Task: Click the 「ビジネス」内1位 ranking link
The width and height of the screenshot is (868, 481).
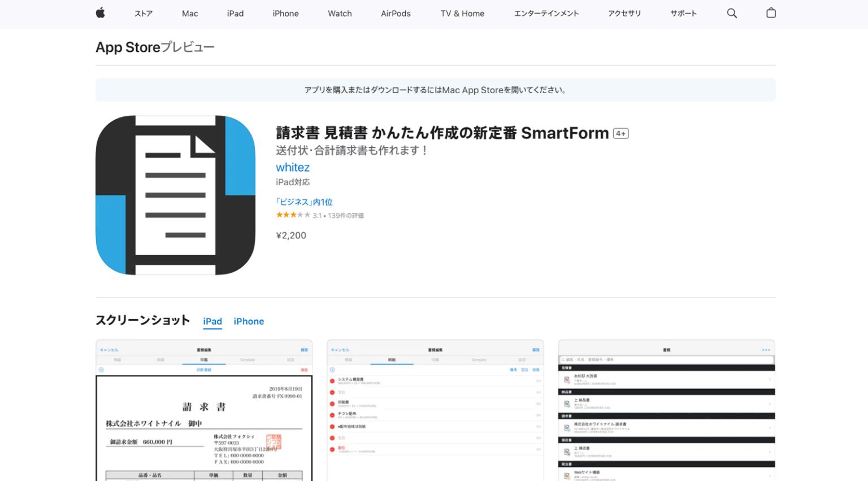Action: pyautogui.click(x=304, y=202)
